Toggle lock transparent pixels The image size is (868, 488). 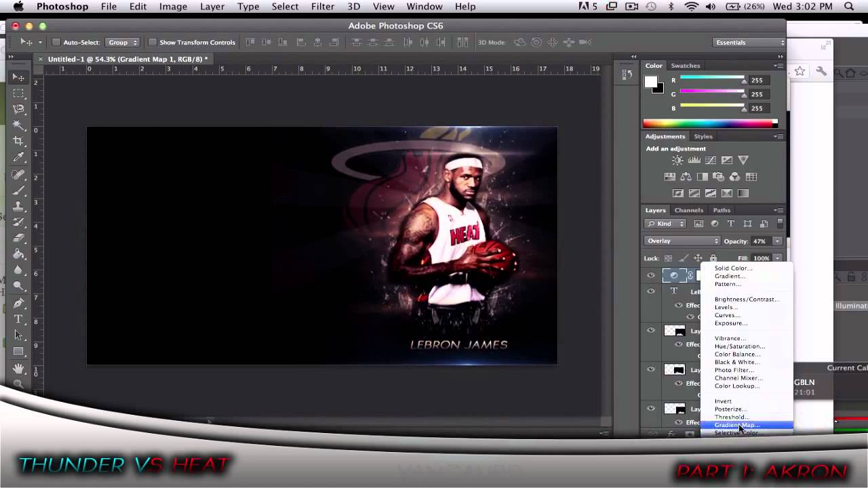(668, 258)
